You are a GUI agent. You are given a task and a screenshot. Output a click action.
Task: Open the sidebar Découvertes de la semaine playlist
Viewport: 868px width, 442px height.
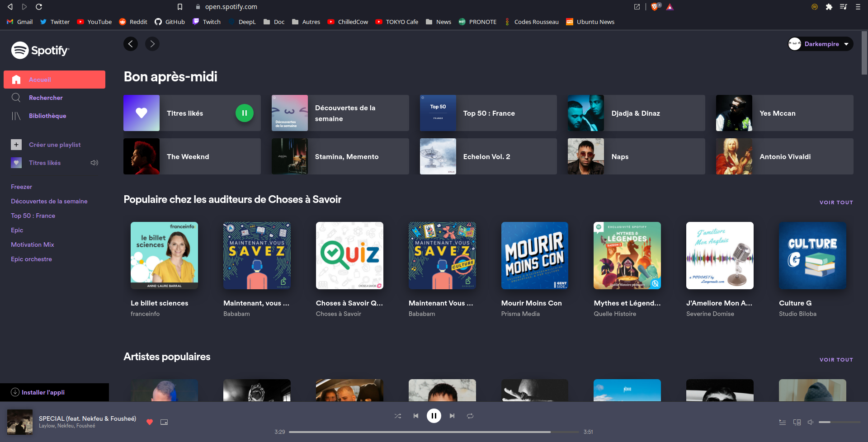pyautogui.click(x=49, y=201)
